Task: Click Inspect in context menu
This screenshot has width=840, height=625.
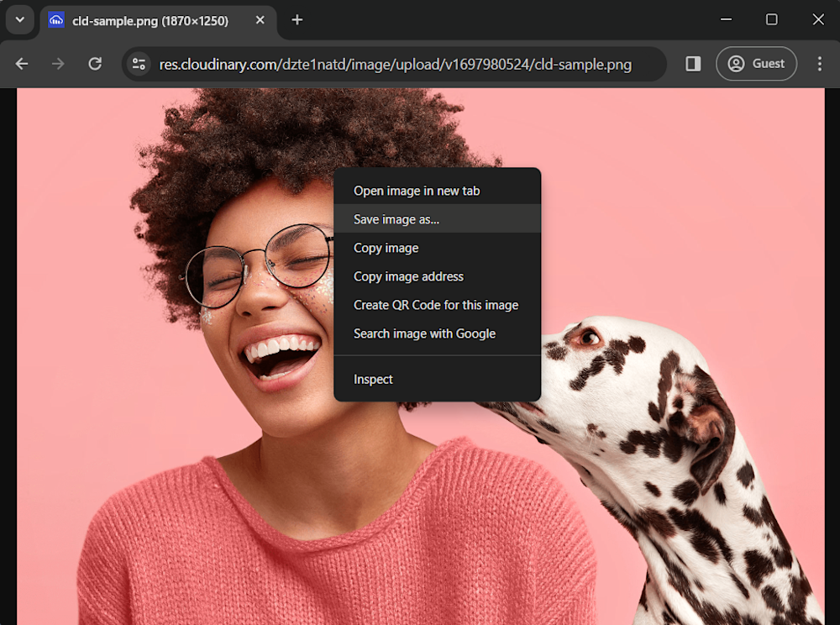Action: (373, 379)
